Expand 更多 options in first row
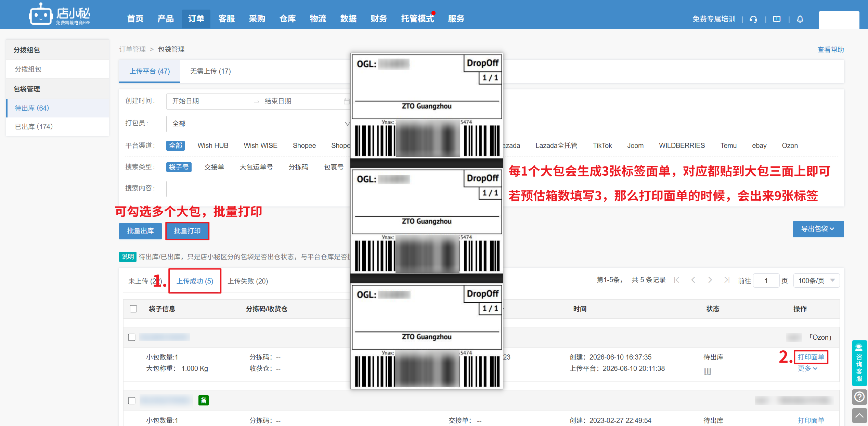This screenshot has height=426, width=868. point(807,368)
